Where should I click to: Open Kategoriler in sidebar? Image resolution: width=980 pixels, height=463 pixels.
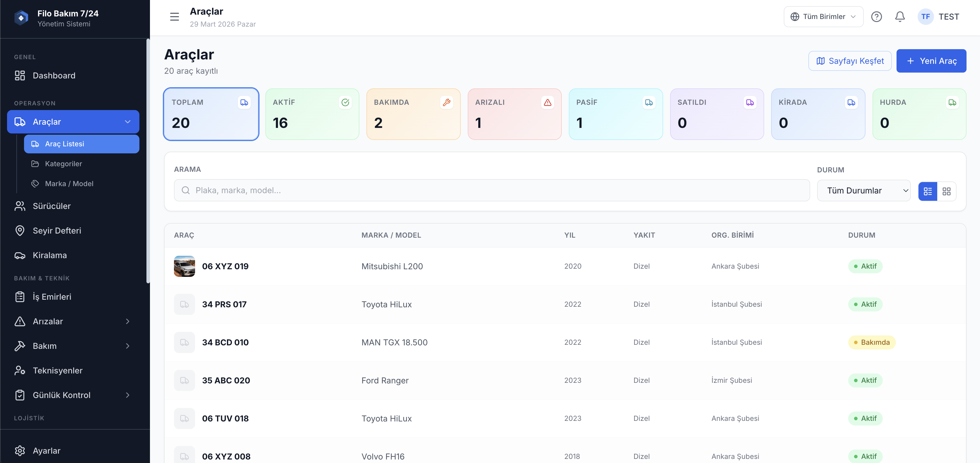click(63, 164)
